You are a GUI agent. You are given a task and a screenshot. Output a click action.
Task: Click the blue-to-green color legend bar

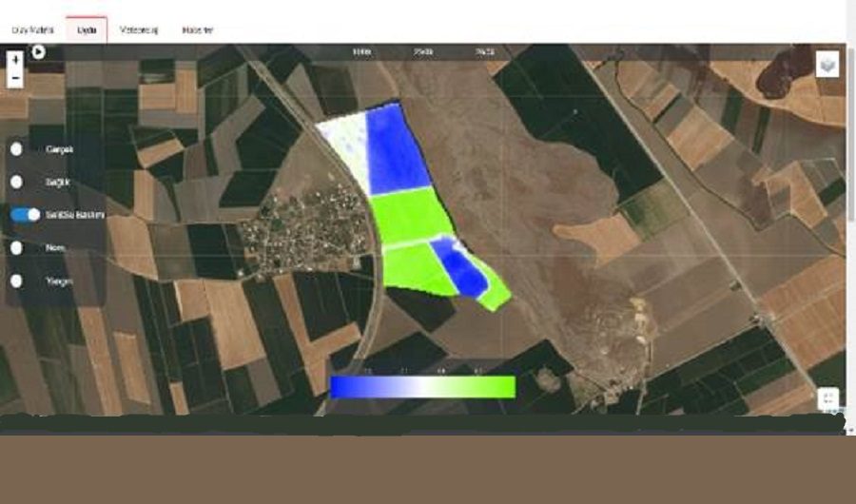tap(422, 386)
